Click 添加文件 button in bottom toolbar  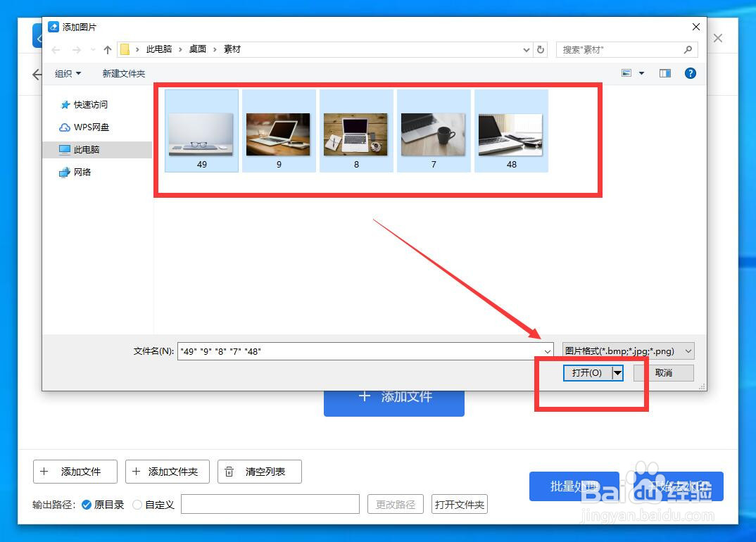click(75, 472)
